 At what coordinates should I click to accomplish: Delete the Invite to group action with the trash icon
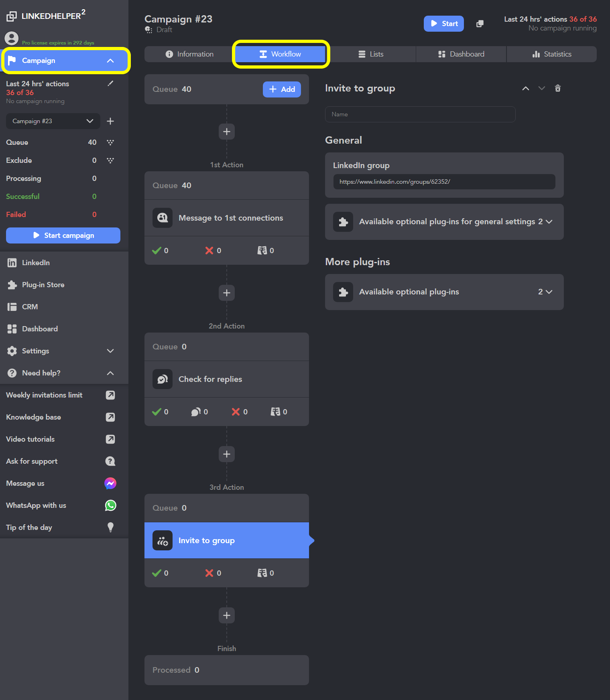(x=558, y=88)
